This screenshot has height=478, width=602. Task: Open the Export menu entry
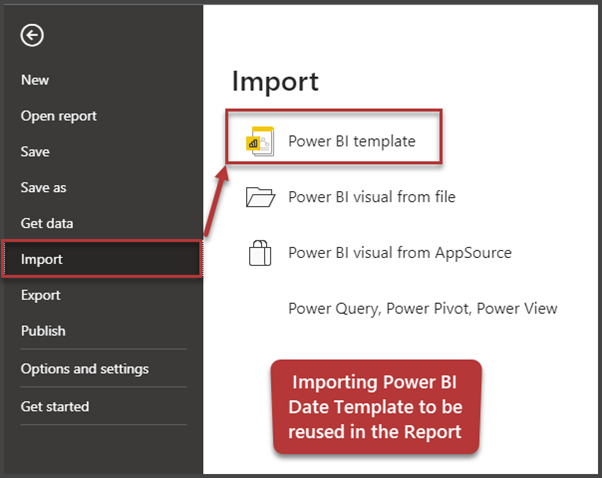tap(41, 295)
